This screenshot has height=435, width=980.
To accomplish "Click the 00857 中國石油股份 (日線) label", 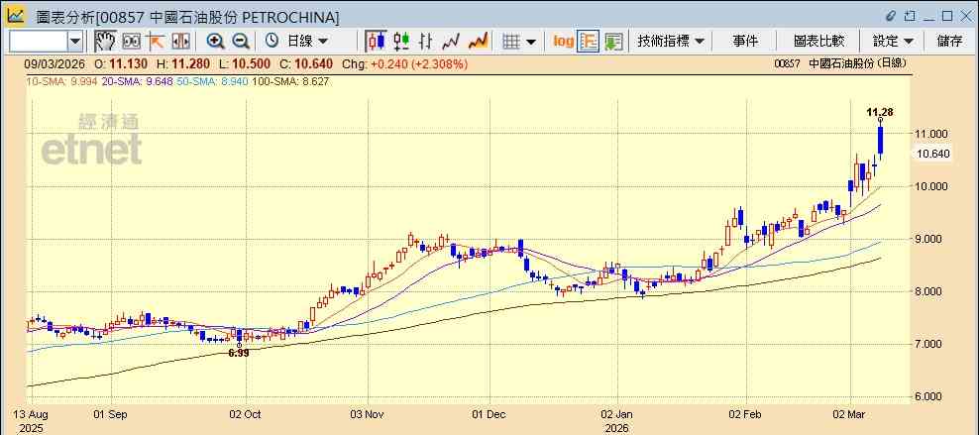I will coord(840,63).
